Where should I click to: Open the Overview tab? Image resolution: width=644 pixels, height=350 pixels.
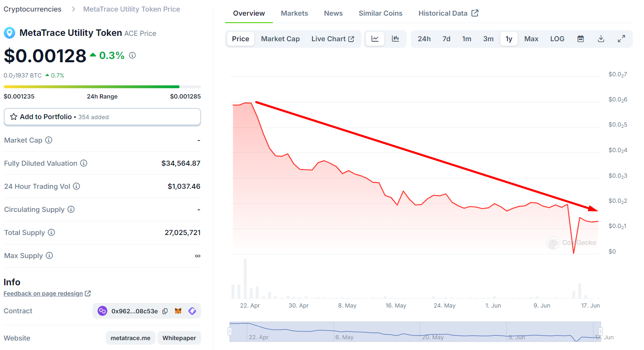(249, 13)
